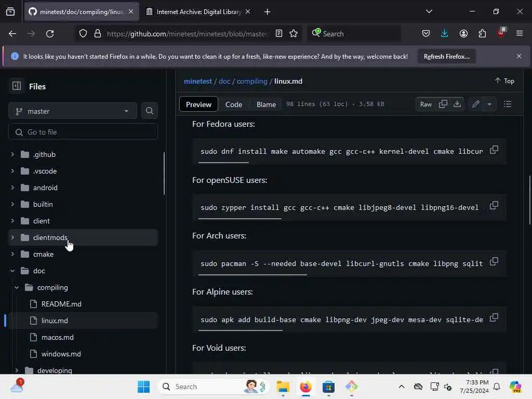
Task: Expand the android folder
Action: click(12, 188)
